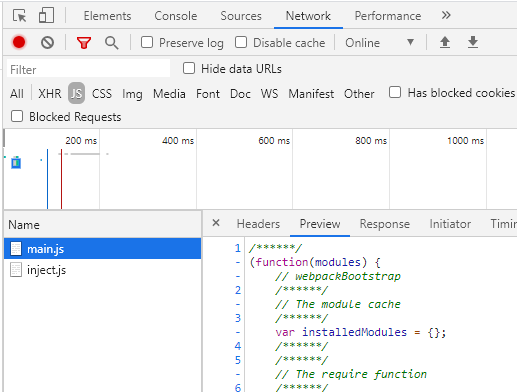Enable the Disable cache checkbox
The width and height of the screenshot is (517, 392).
pos(241,42)
